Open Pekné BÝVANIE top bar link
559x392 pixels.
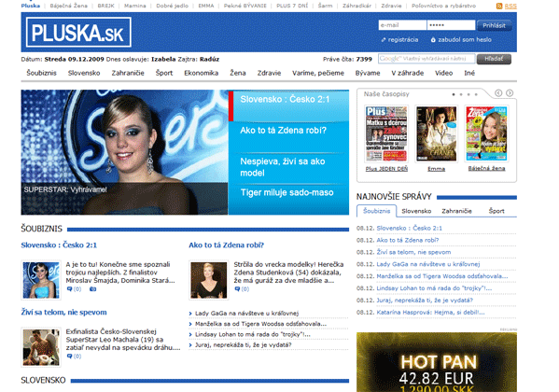[x=245, y=6]
